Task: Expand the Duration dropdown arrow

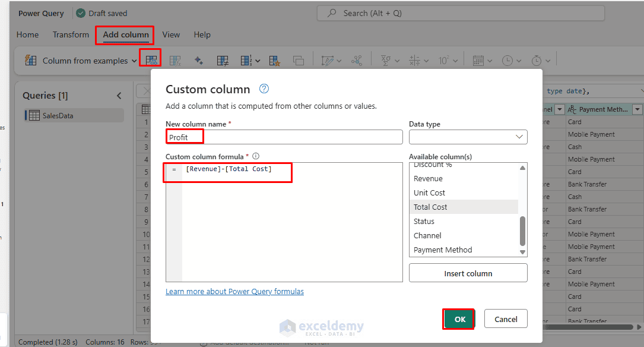Action: 548,61
